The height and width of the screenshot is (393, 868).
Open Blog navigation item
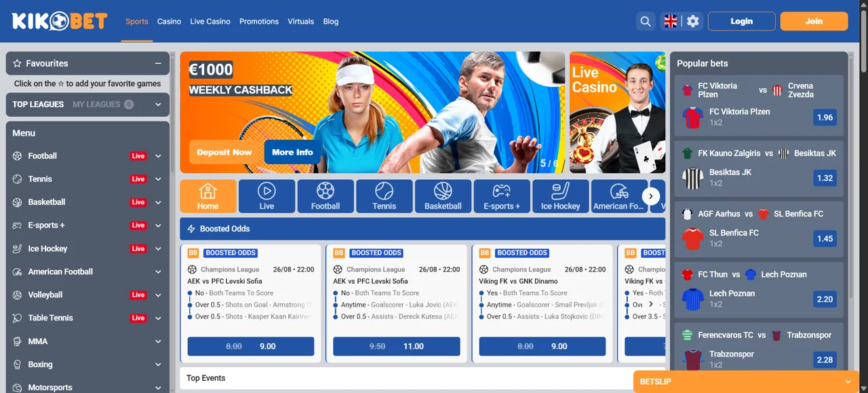(331, 21)
